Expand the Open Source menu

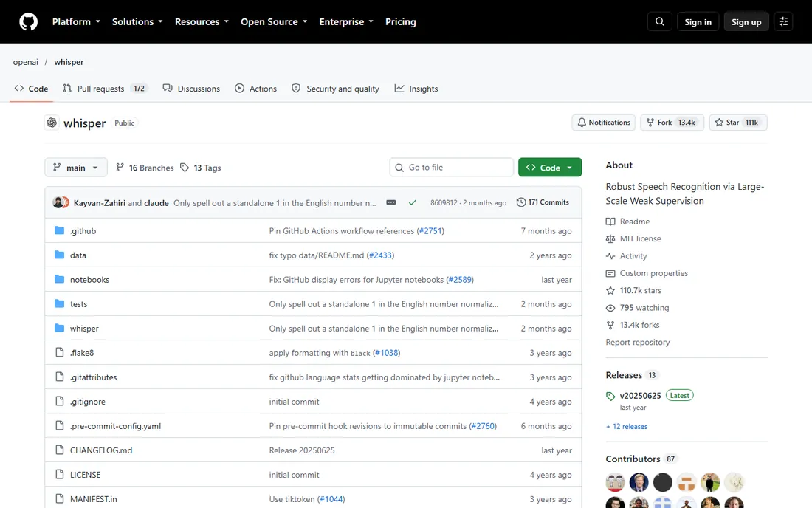(x=274, y=21)
